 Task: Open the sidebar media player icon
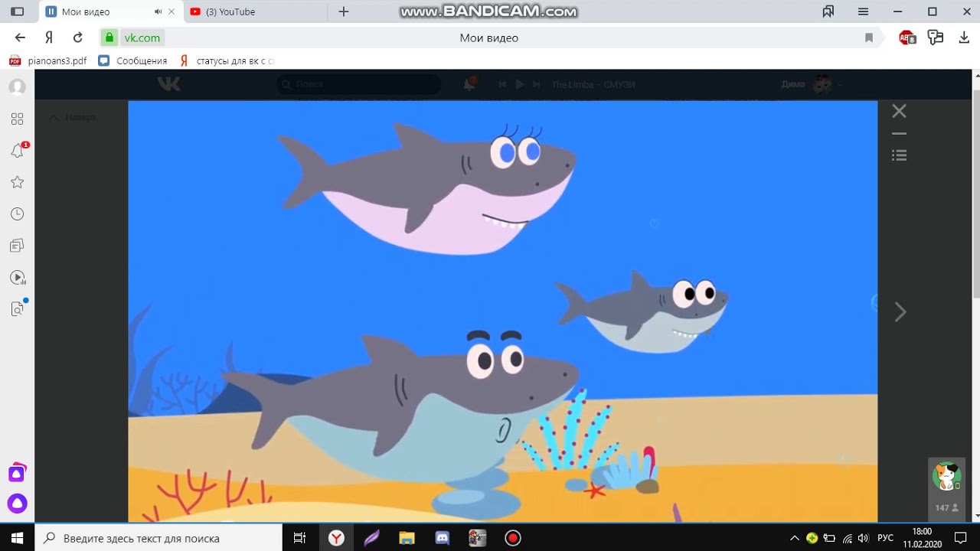tap(17, 277)
